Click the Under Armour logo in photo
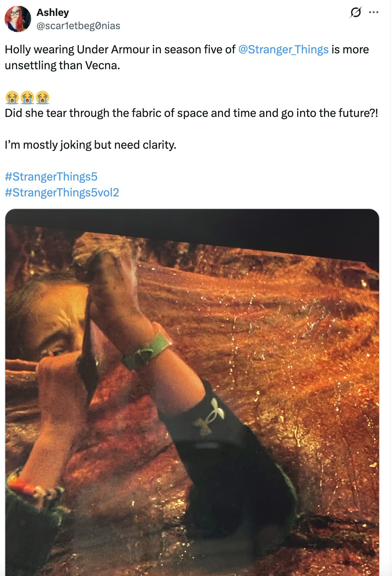Screen dimensions: 392x576 pos(211,415)
